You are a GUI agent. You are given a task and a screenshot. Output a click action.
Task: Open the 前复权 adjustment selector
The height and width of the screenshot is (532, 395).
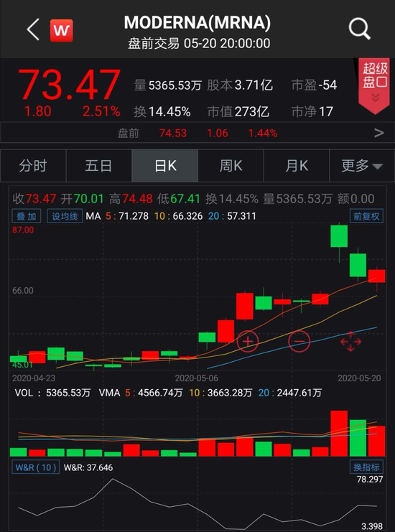coord(366,216)
